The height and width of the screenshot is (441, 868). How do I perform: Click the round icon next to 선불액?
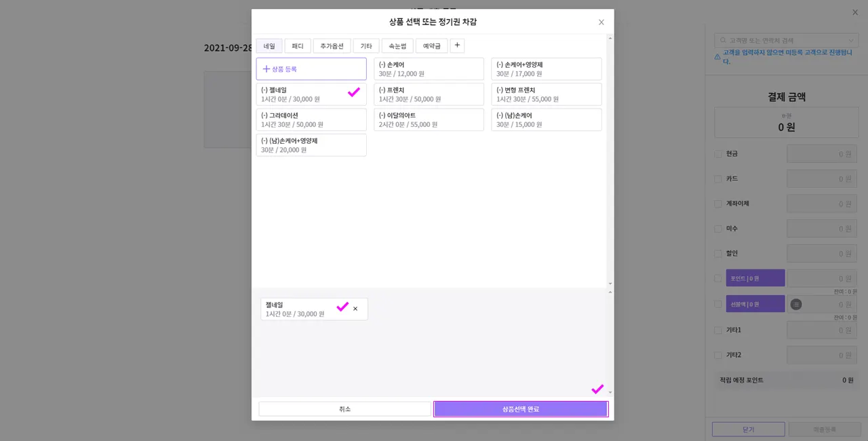coord(796,304)
